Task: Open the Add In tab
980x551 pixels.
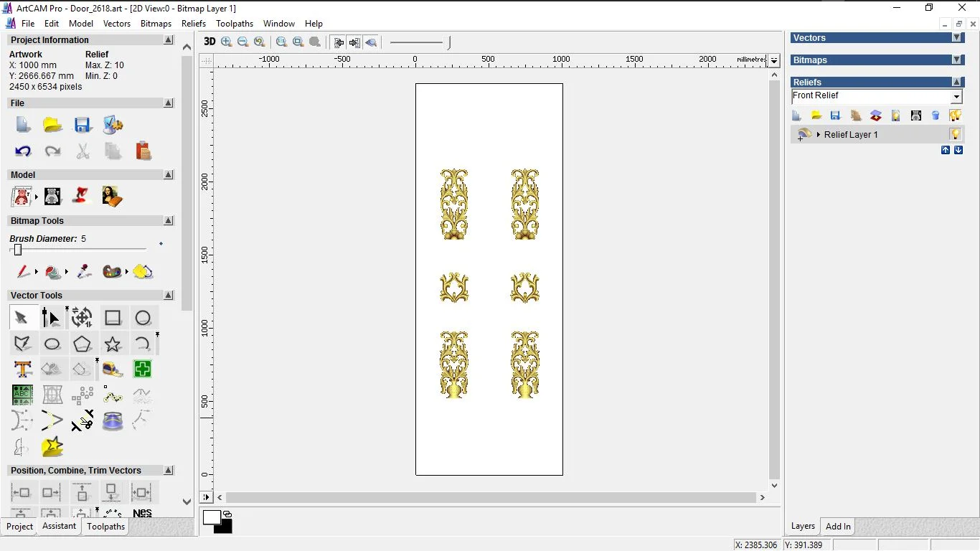Action: tap(838, 527)
